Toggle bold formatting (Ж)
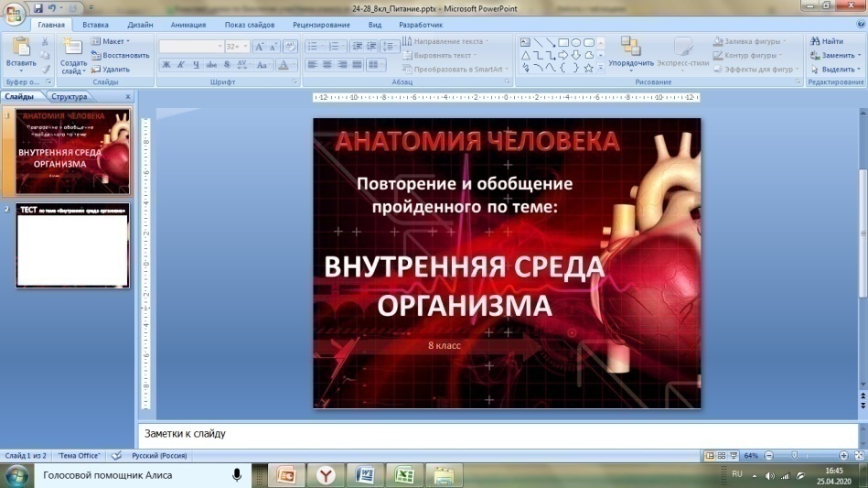 [x=166, y=65]
